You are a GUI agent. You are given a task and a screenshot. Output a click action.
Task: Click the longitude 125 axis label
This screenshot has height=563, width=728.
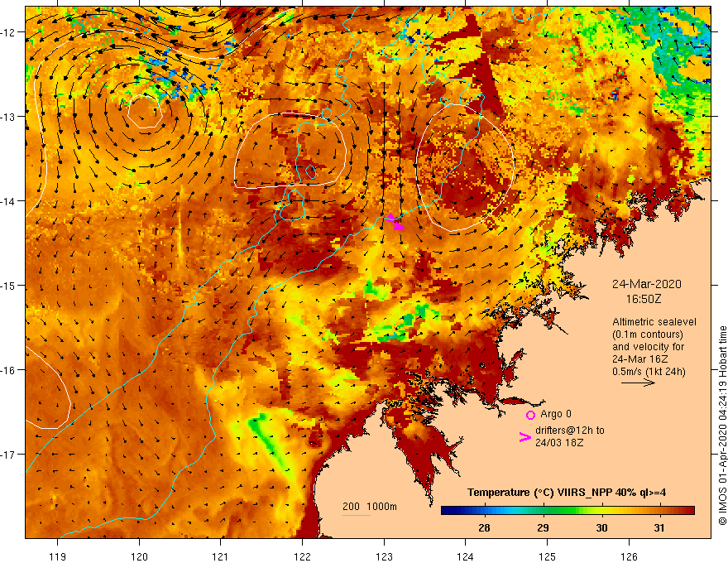point(547,556)
